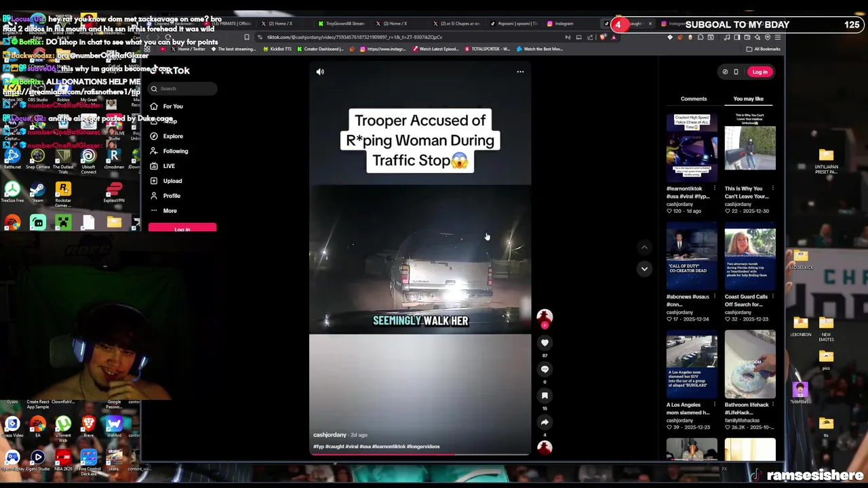
Task: Click the pink Log in button at top right
Action: 759,72
